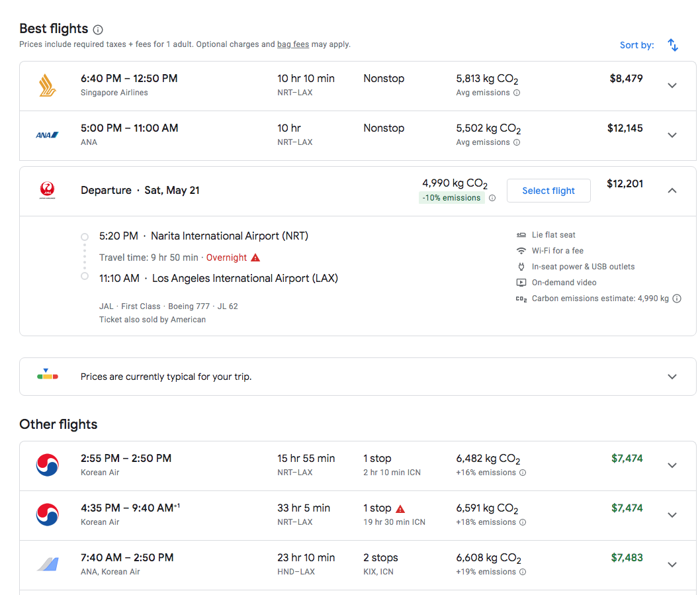Click the info icon next to ANA Avg emissions

[517, 143]
